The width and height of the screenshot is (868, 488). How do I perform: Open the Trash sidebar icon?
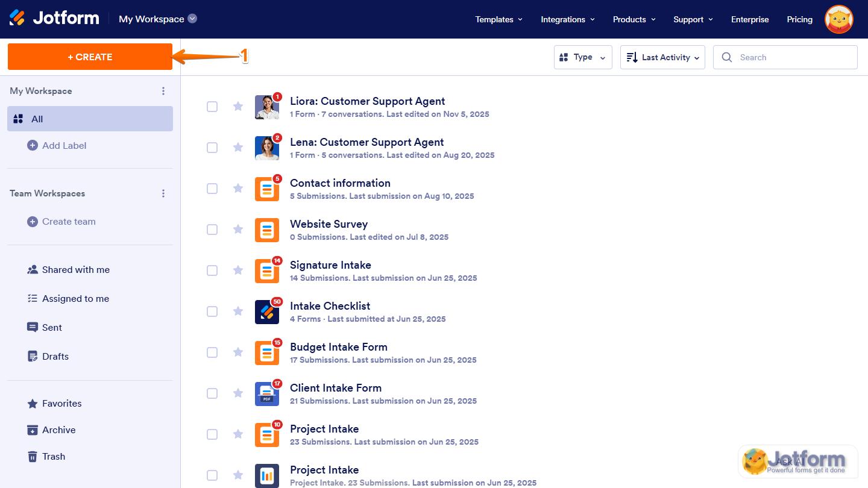click(x=33, y=456)
